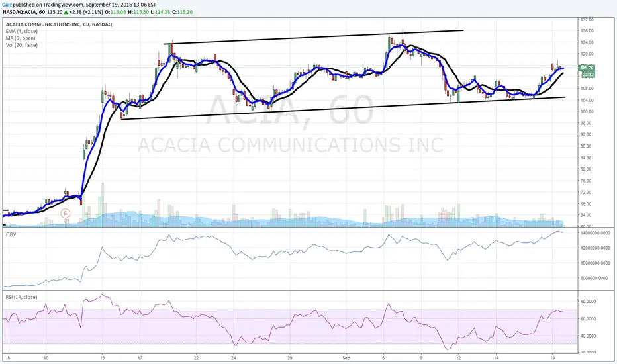Click the 'OBV' pane label
This screenshot has height=364, width=617.
pos(11,234)
